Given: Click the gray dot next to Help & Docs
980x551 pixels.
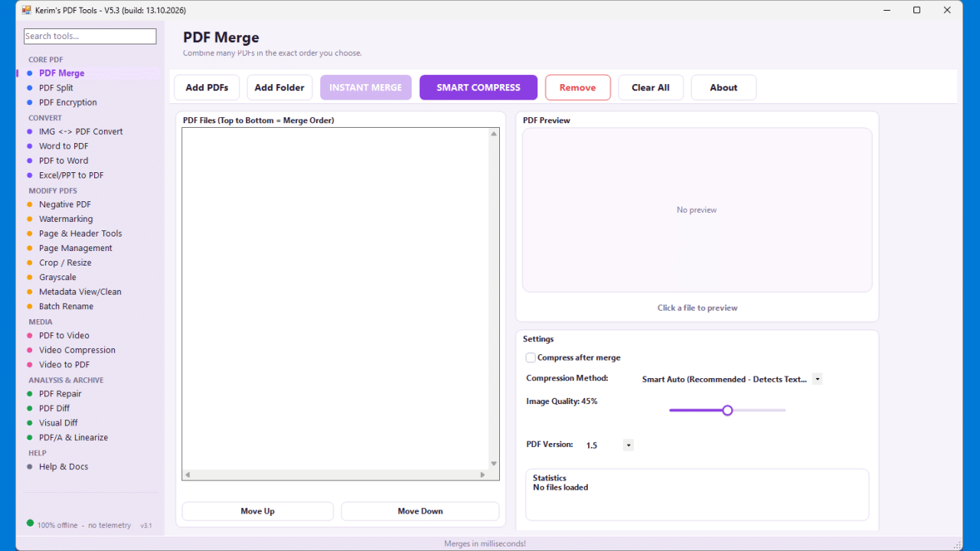Looking at the screenshot, I should [x=30, y=467].
